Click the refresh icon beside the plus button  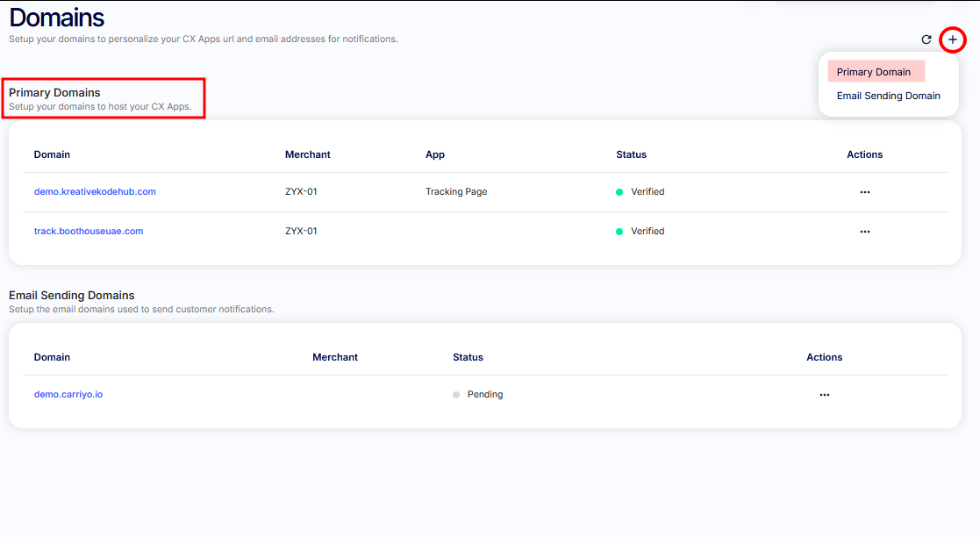coord(926,39)
